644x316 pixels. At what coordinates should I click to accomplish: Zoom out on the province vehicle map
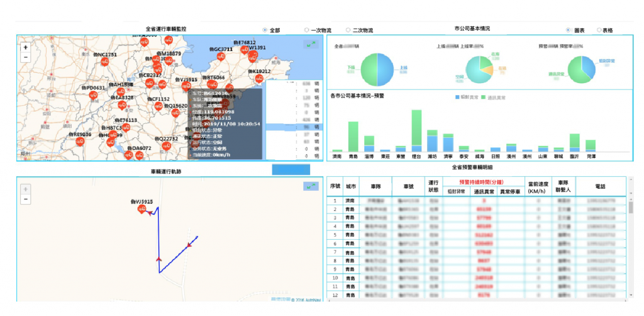(26, 57)
